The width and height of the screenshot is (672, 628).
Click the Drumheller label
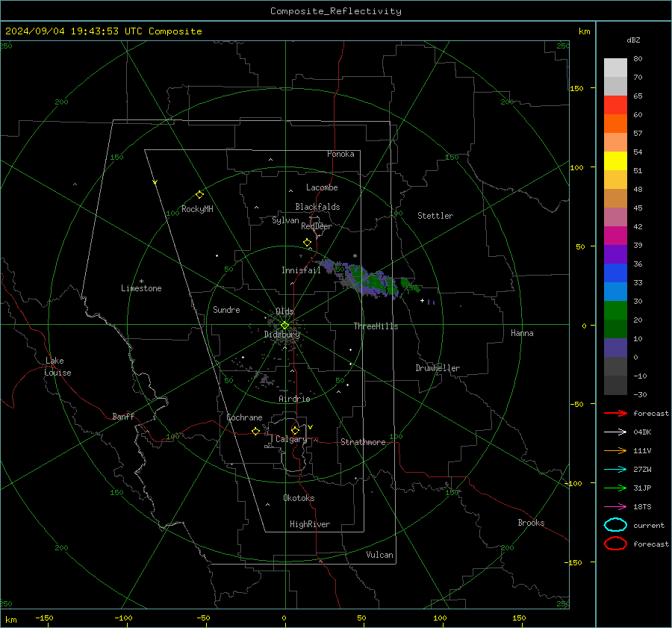click(438, 368)
